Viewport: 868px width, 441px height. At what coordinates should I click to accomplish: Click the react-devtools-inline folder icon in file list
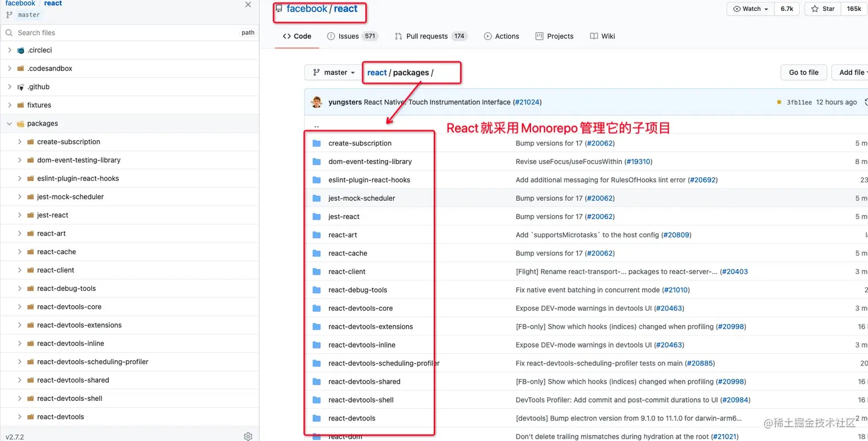pos(316,345)
